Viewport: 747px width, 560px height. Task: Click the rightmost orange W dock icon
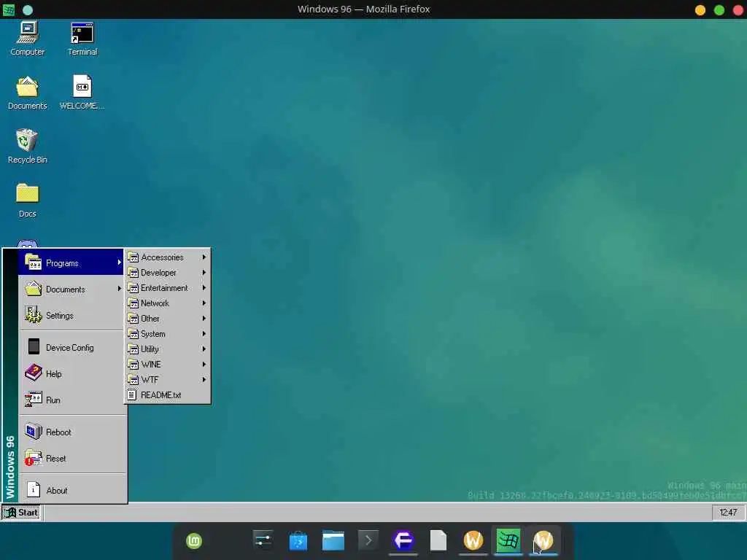[x=543, y=540]
